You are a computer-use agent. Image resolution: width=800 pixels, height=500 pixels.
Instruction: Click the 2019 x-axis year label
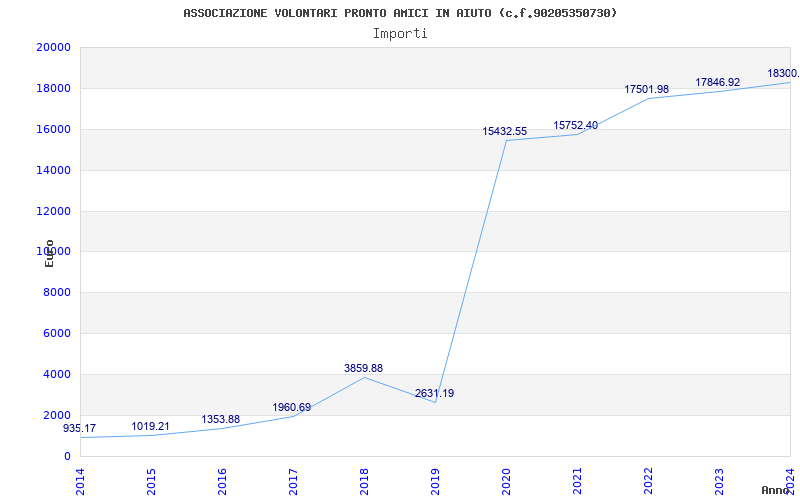[x=435, y=481]
